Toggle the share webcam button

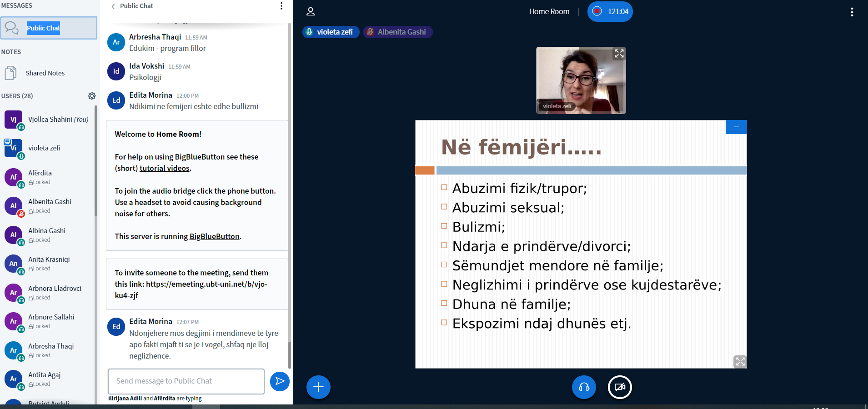620,387
